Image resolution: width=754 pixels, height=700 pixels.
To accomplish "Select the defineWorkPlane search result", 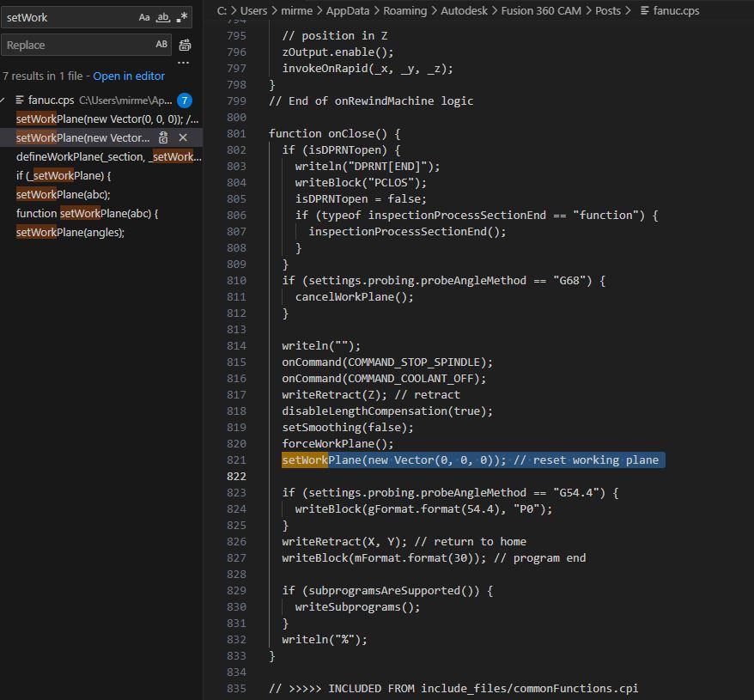I will [x=105, y=156].
